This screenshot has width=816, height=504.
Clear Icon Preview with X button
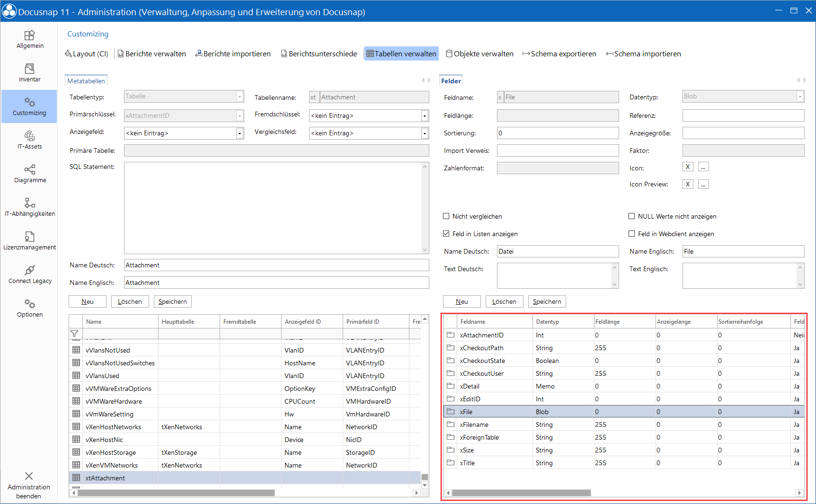[688, 184]
